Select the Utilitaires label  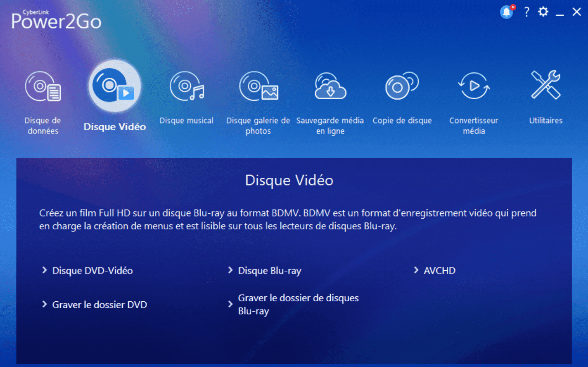546,121
